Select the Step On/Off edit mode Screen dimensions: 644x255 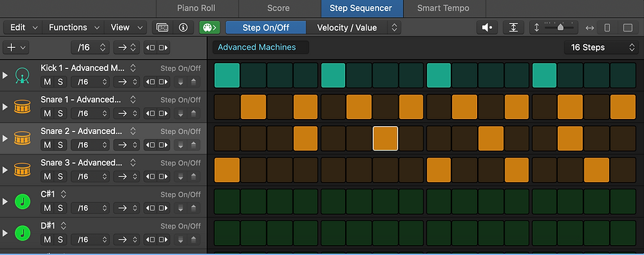(x=265, y=28)
